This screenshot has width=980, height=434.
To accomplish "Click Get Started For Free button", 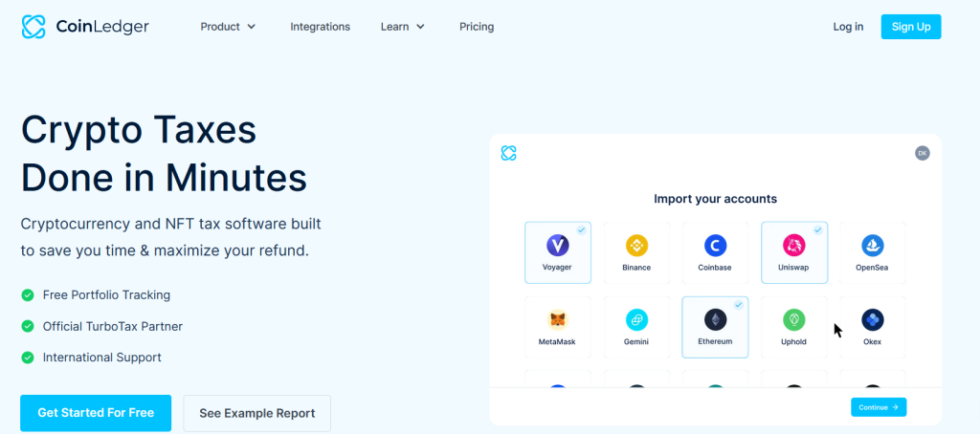I will point(96,413).
